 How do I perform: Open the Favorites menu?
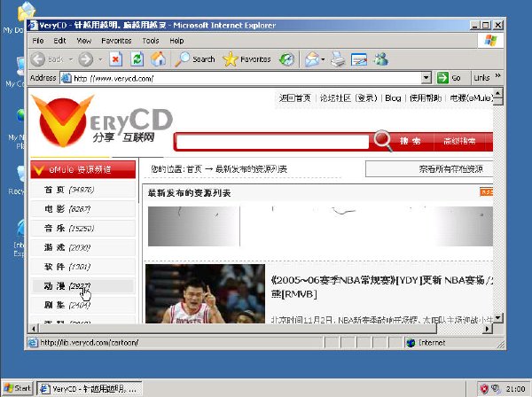tap(116, 41)
